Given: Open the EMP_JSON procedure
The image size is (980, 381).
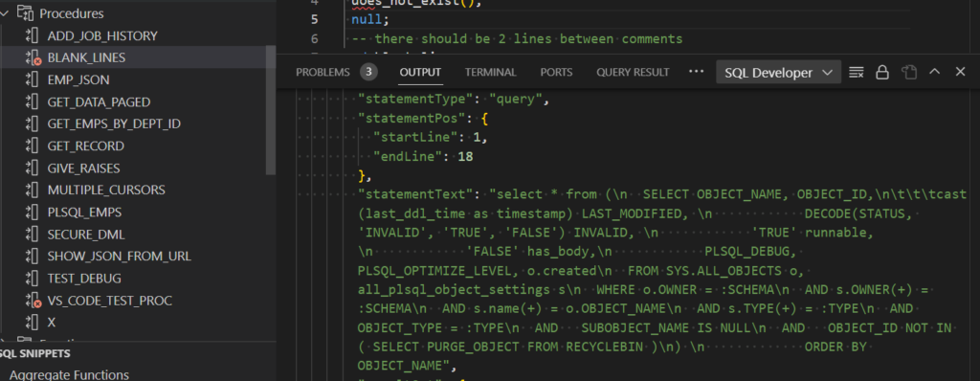Looking at the screenshot, I should coord(78,80).
